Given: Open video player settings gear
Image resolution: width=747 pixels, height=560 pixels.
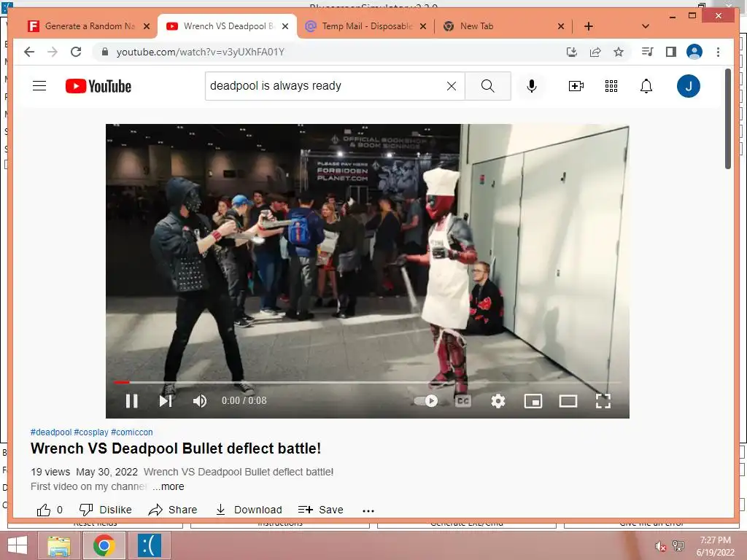Looking at the screenshot, I should pyautogui.click(x=498, y=401).
